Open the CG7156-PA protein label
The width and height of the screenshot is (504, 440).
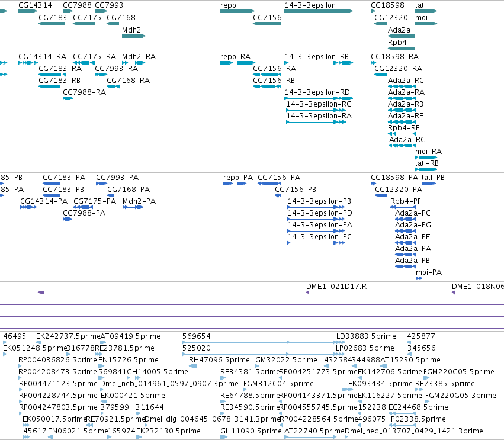279,178
